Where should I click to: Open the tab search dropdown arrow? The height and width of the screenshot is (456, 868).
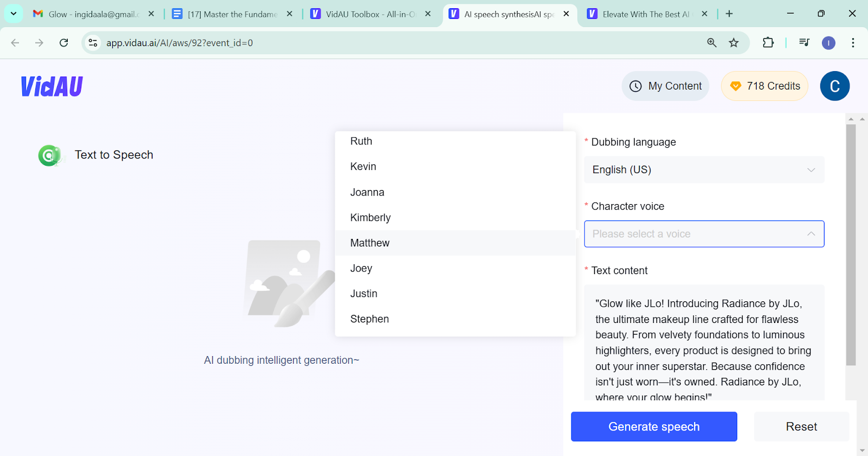[x=13, y=14]
